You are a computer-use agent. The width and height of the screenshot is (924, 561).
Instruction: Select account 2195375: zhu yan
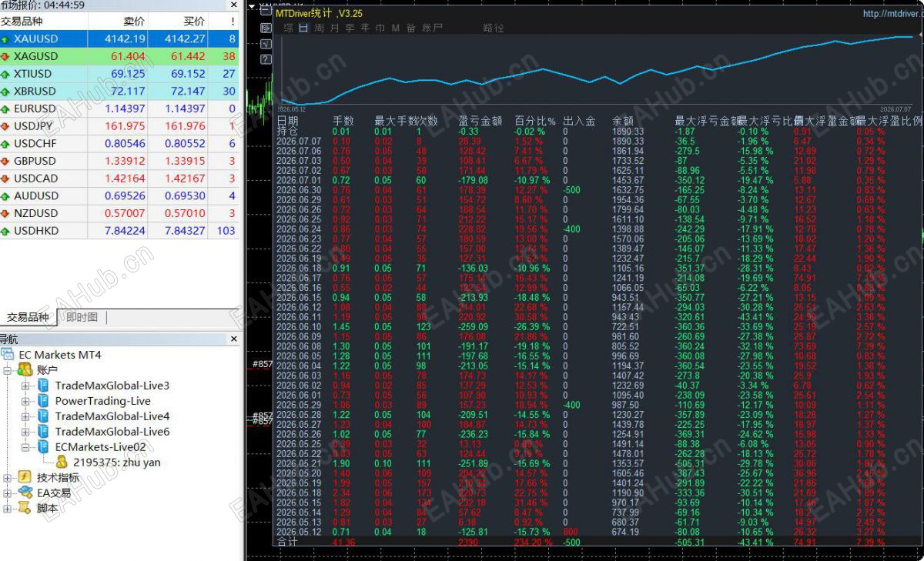point(117,462)
